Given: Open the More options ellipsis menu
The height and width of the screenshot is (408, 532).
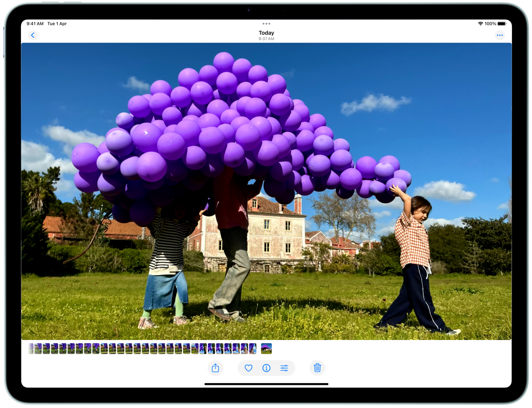Looking at the screenshot, I should coord(500,36).
